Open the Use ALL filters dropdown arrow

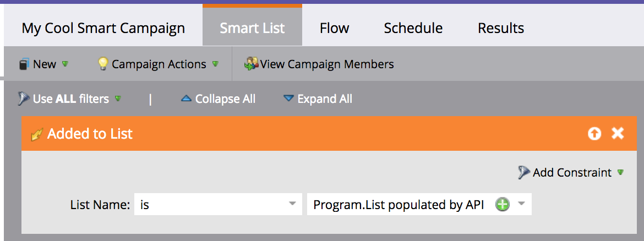tap(117, 99)
